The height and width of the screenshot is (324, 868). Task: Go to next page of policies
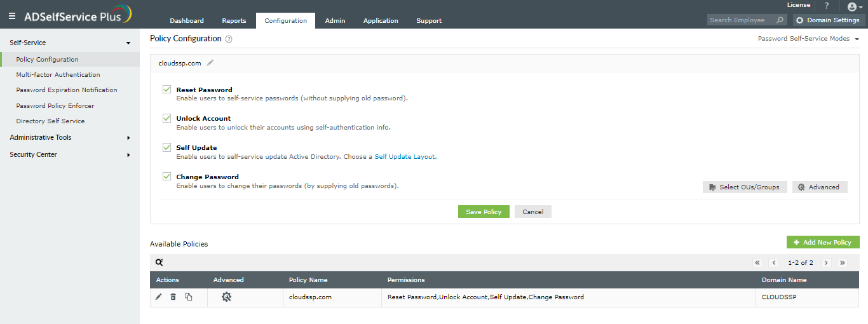click(826, 262)
